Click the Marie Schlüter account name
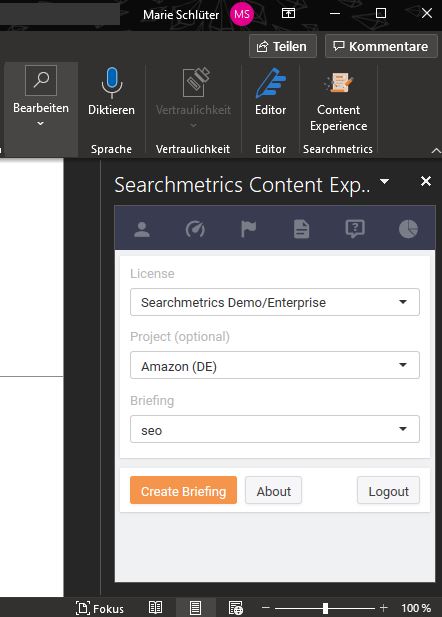 181,15
